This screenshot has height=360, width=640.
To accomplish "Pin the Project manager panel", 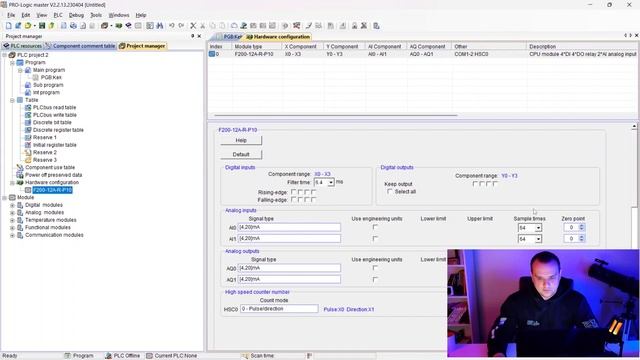I will pyautogui.click(x=193, y=36).
